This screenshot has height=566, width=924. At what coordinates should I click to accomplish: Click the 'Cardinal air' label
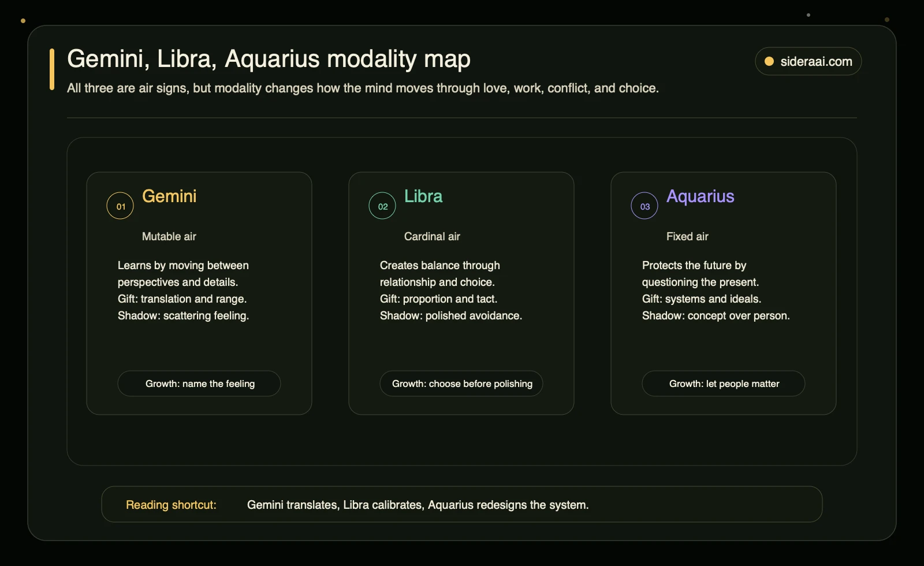[x=432, y=236]
